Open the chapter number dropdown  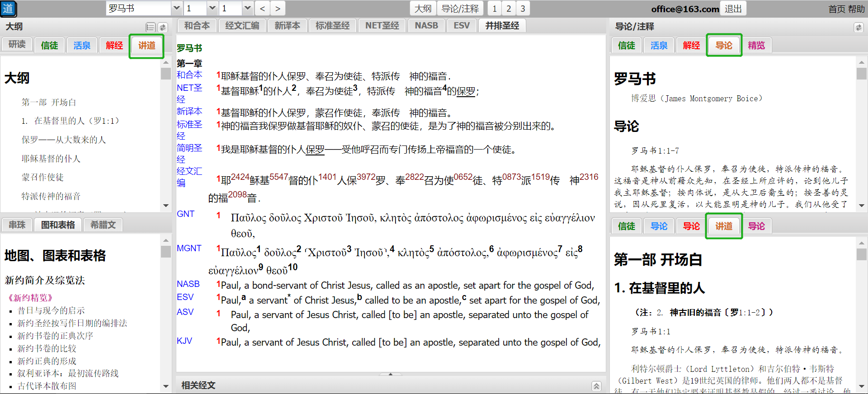pos(212,9)
